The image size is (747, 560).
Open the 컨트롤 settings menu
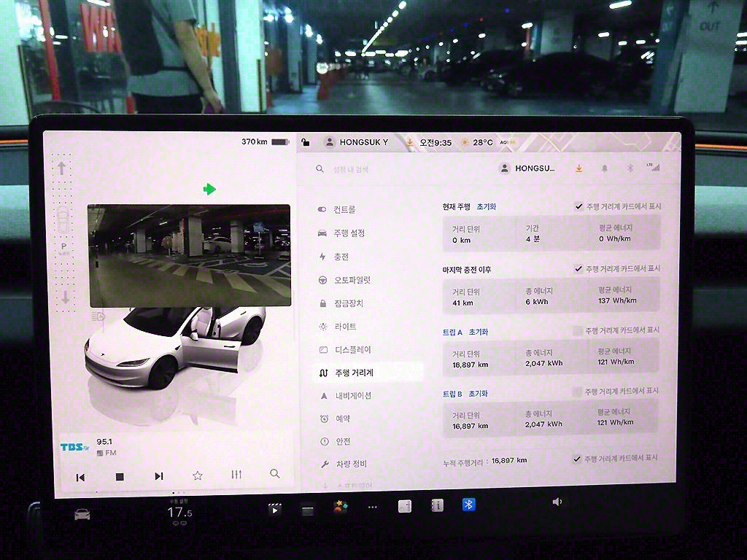pyautogui.click(x=337, y=209)
